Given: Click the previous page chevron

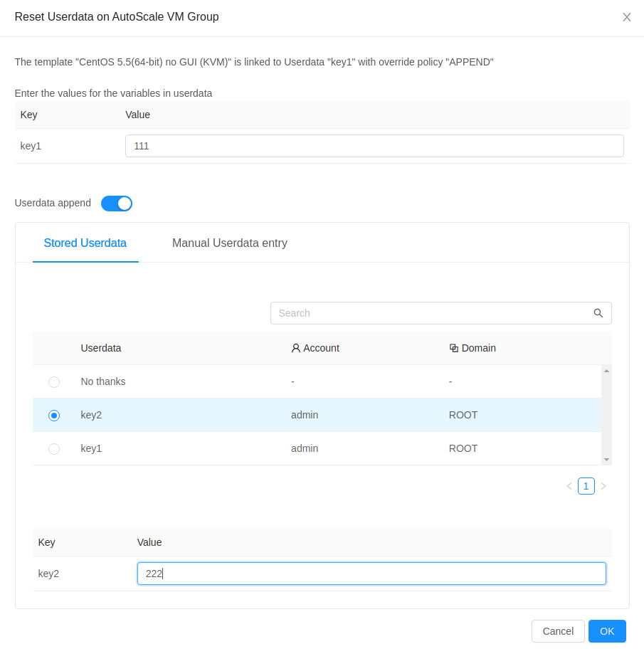Looking at the screenshot, I should click(x=569, y=486).
